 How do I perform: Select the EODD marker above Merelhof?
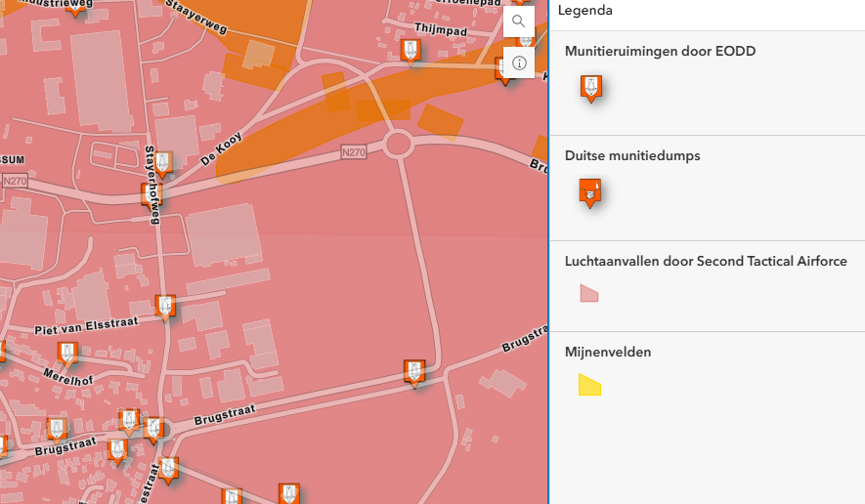click(x=67, y=355)
